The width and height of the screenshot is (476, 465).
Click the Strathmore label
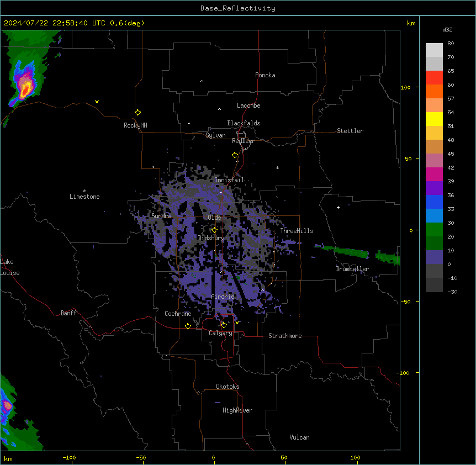[x=285, y=336]
